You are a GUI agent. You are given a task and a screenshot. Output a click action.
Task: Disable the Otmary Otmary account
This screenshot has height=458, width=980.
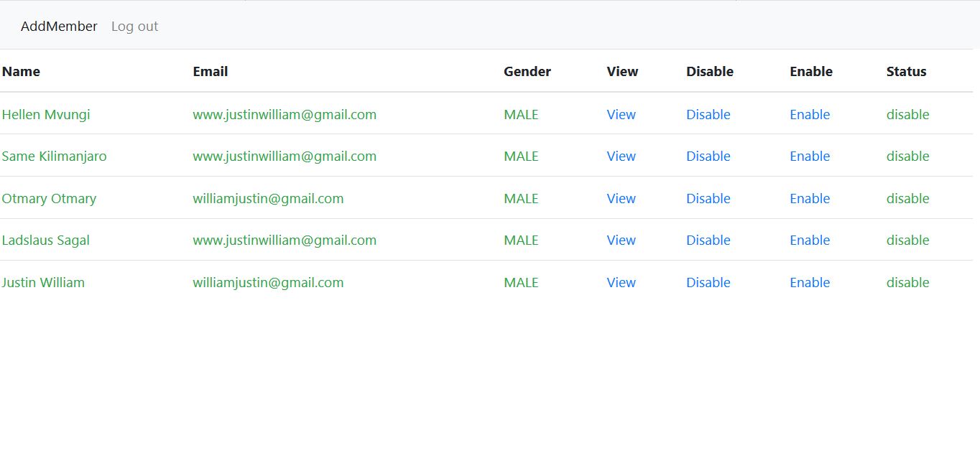708,198
